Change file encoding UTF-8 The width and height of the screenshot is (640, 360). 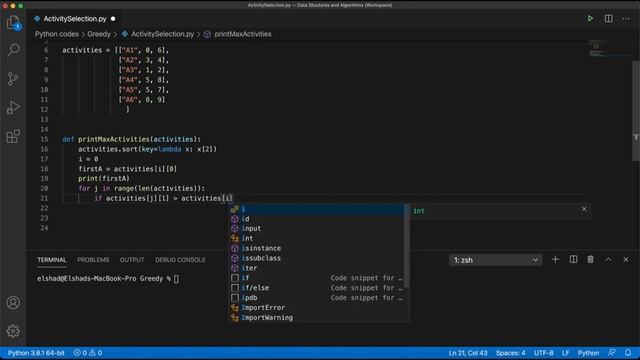pos(544,353)
